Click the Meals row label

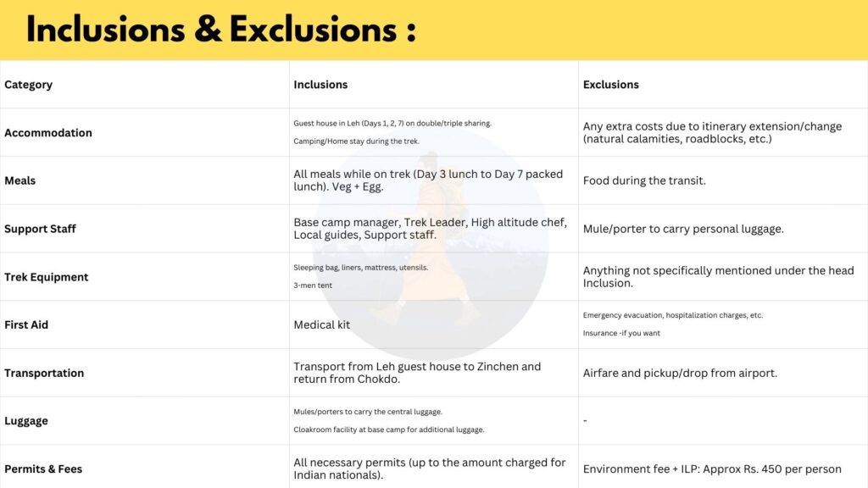point(20,180)
